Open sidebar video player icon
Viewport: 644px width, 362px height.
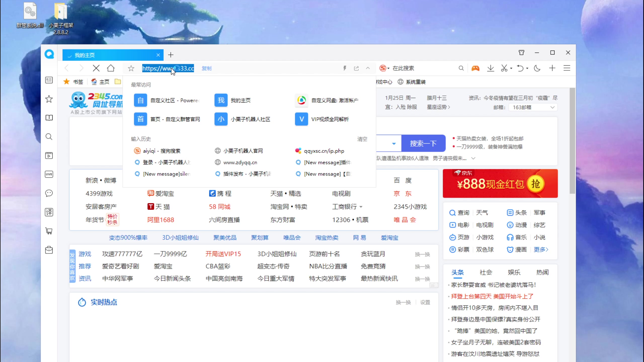click(x=49, y=155)
